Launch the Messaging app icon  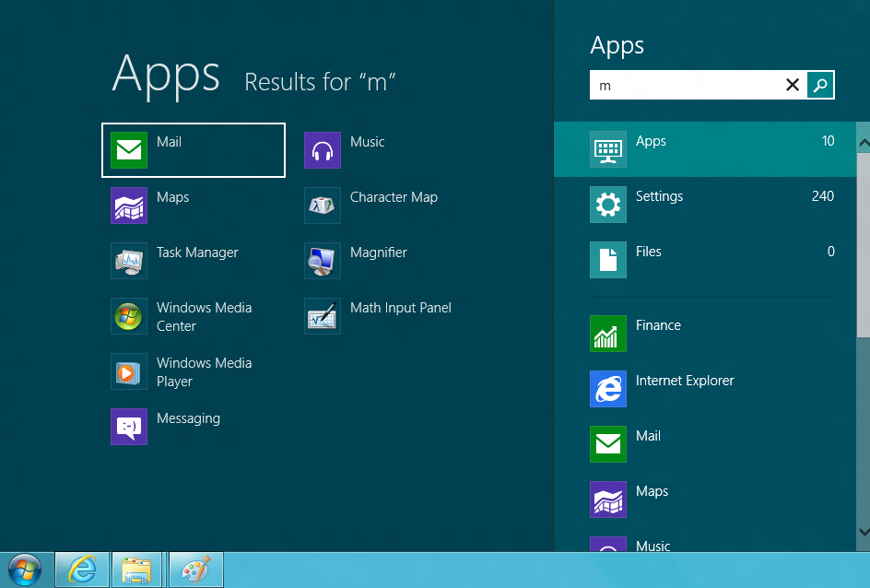pos(129,427)
